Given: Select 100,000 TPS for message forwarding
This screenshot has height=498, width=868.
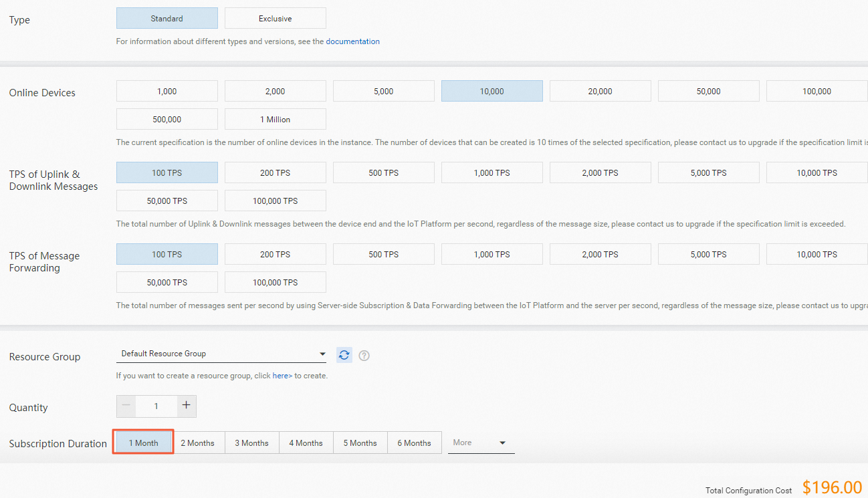Looking at the screenshot, I should (x=275, y=281).
